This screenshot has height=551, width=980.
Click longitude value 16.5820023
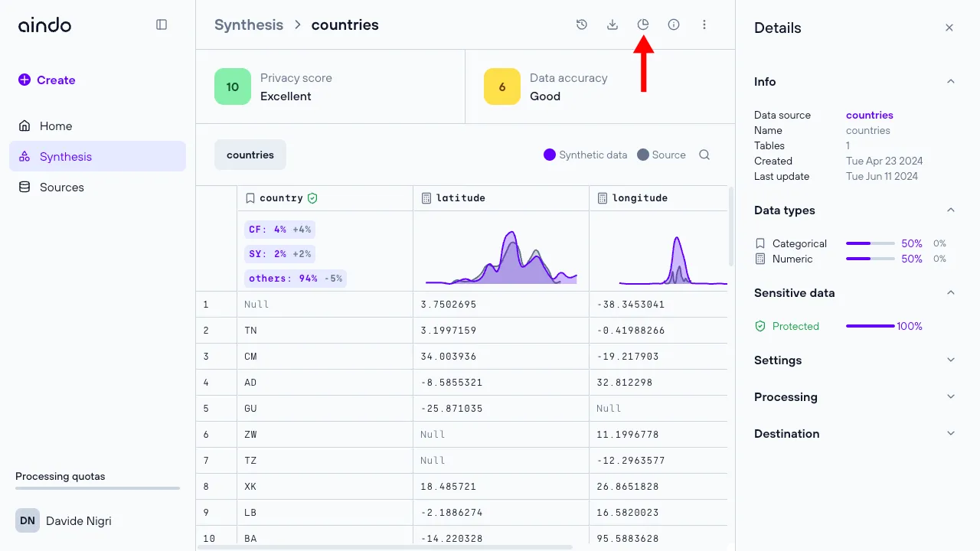658,513
